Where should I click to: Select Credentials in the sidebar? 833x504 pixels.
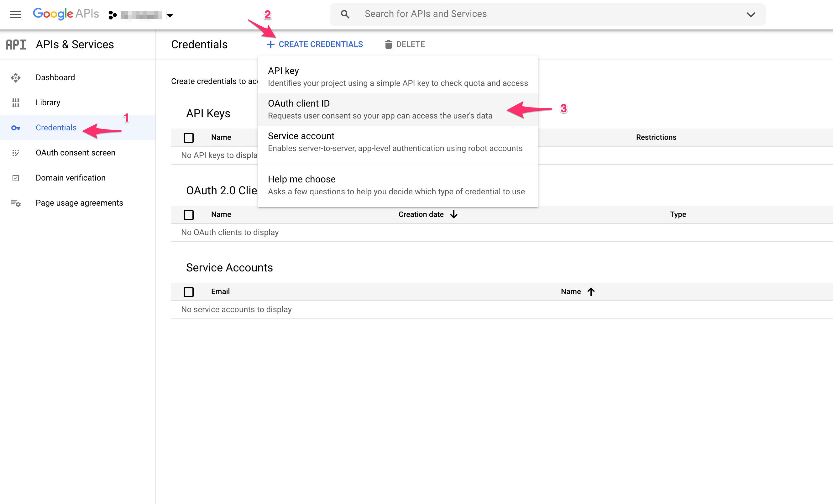[x=56, y=128]
